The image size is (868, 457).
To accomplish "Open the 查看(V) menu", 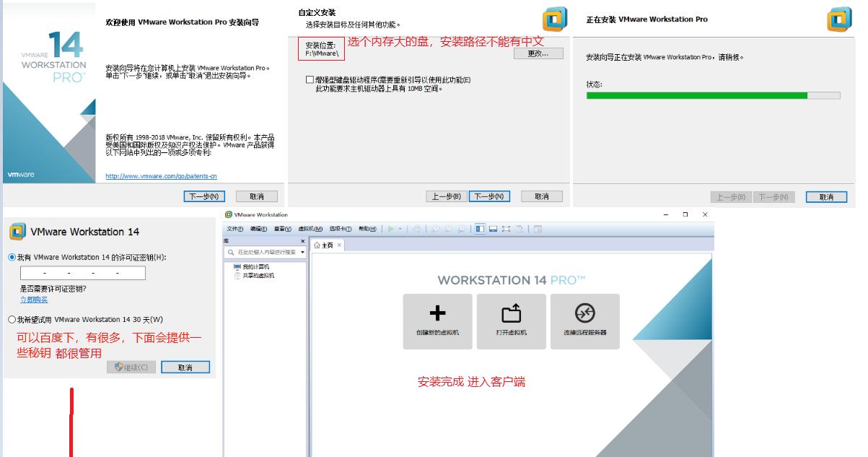I will [282, 229].
